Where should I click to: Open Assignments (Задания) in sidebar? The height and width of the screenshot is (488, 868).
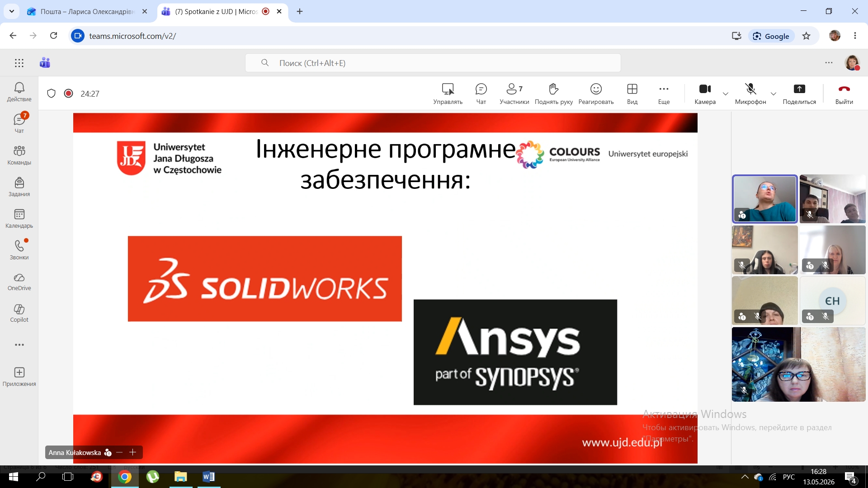point(19,187)
